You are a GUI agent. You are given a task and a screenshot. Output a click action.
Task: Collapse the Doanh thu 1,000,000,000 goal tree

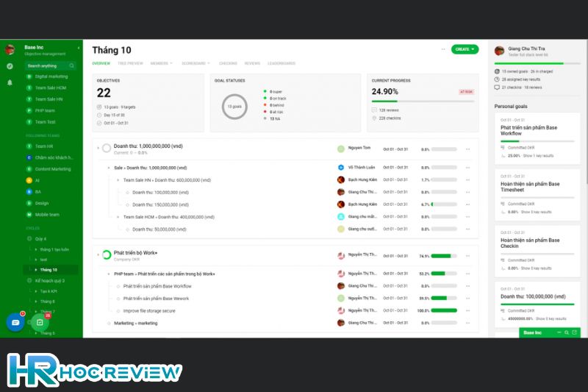[98, 148]
